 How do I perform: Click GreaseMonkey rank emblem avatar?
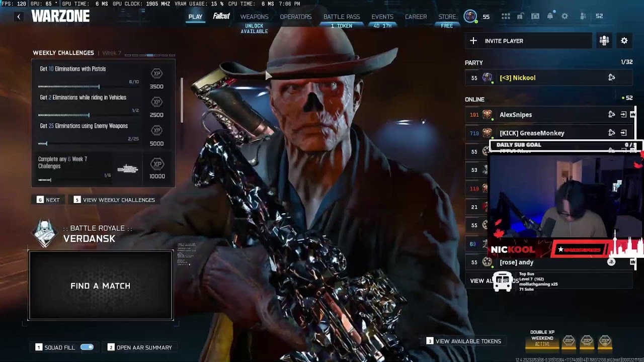[487, 133]
